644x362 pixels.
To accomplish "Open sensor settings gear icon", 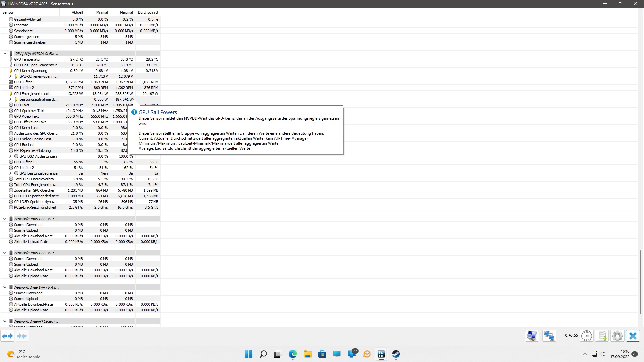I will [617, 336].
